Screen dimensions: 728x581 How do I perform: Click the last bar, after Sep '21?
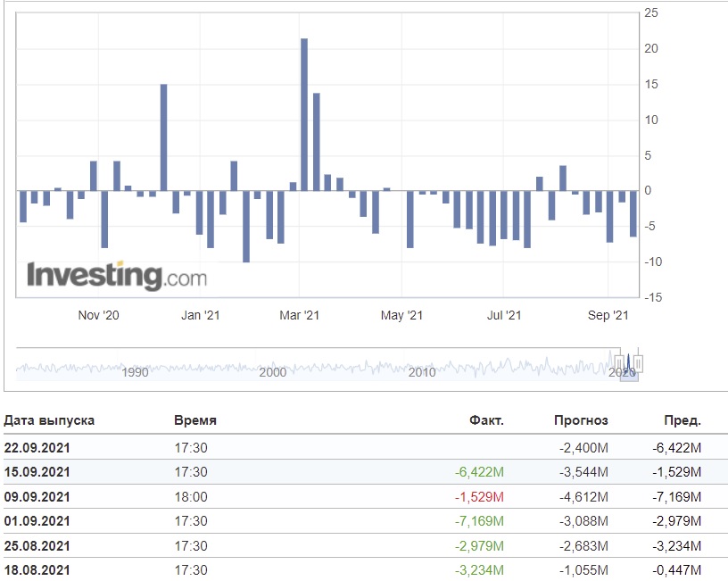click(x=633, y=213)
